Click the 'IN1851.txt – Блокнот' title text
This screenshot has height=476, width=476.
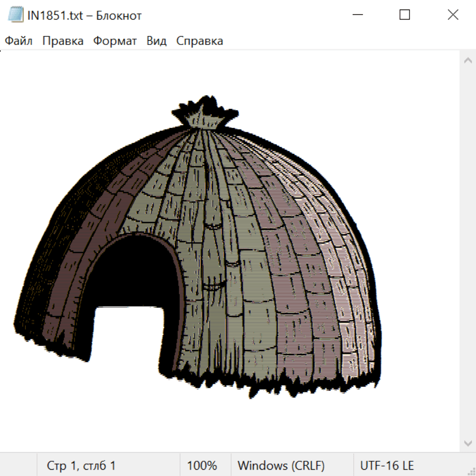85,15
